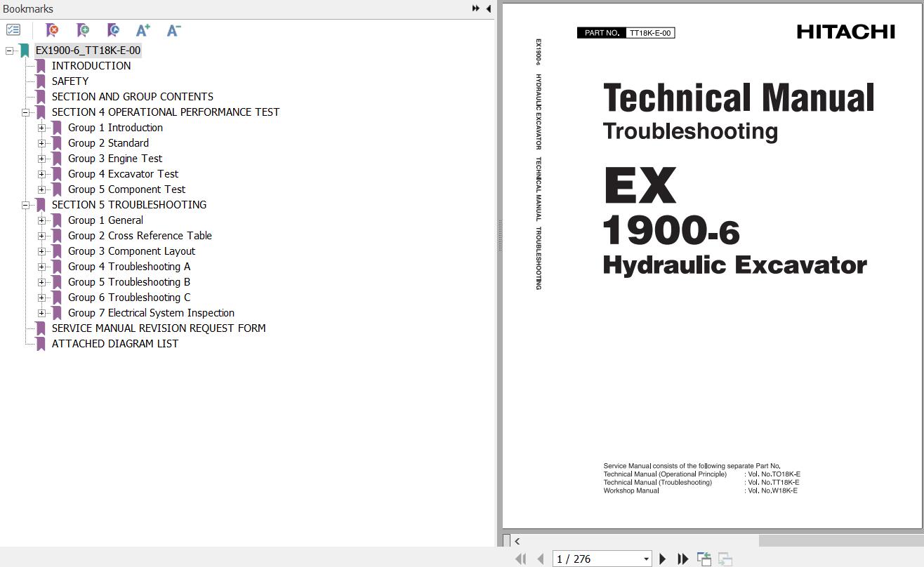Go to Group 2 Cross Reference Table
924x567 pixels.
140,236
